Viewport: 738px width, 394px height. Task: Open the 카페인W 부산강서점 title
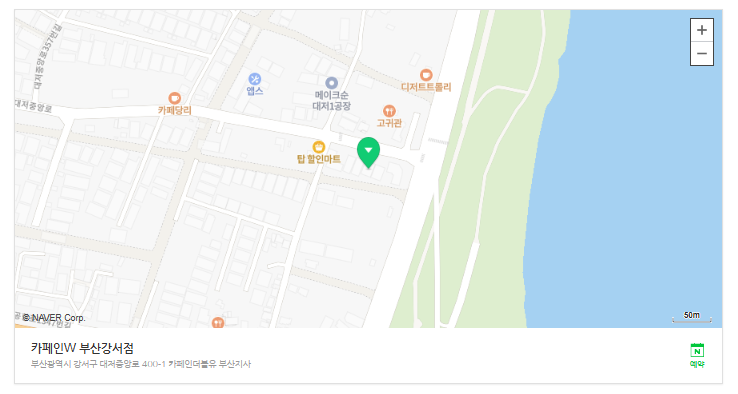coord(82,348)
